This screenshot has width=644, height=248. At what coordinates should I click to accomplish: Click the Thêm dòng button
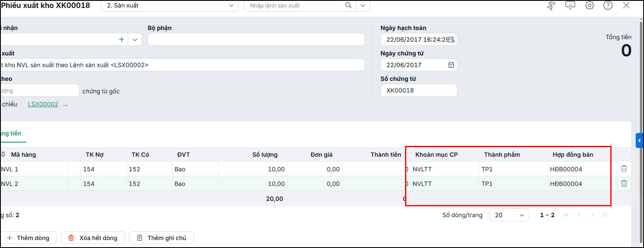point(28,238)
